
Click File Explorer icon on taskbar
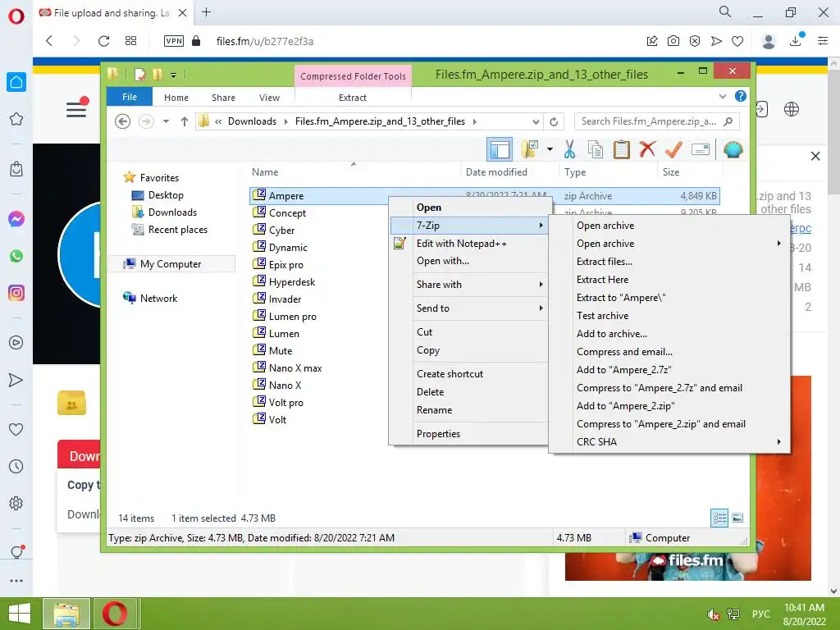[66, 614]
